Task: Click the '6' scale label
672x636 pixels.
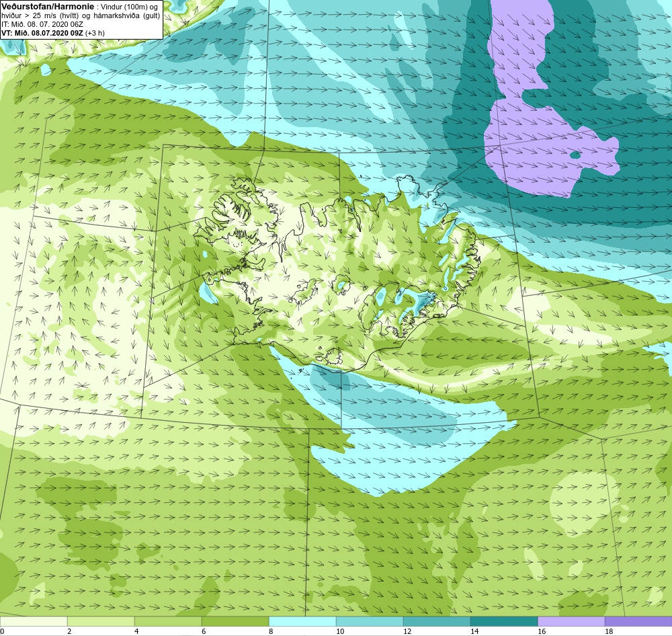Action: (204, 631)
